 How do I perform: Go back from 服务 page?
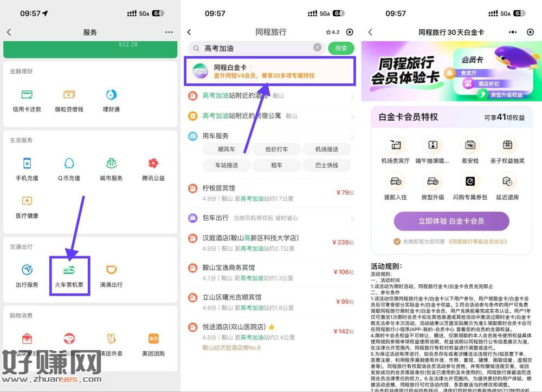click(9, 32)
